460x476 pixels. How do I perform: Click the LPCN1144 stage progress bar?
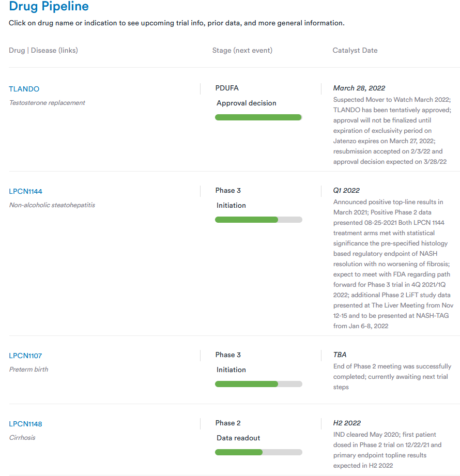pyautogui.click(x=258, y=220)
